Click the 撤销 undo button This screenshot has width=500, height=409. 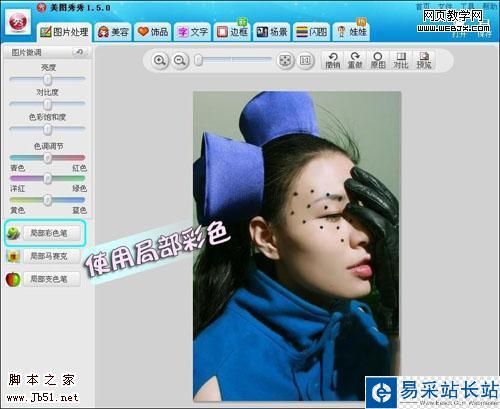[332, 60]
